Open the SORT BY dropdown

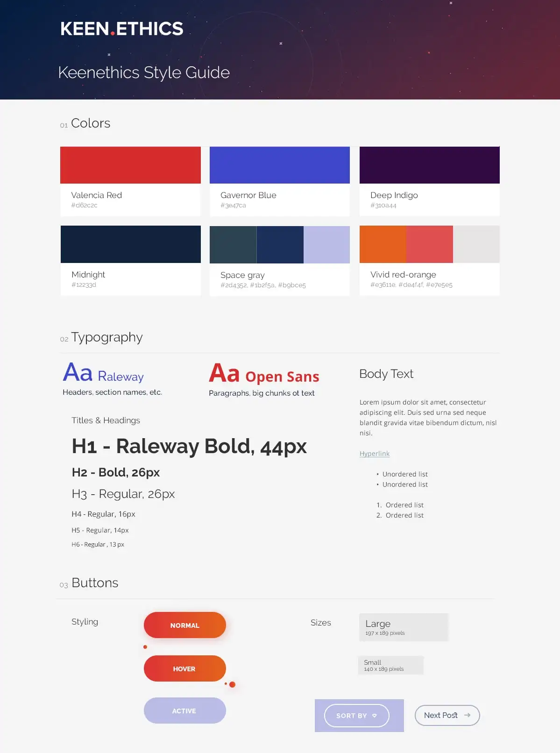point(356,716)
